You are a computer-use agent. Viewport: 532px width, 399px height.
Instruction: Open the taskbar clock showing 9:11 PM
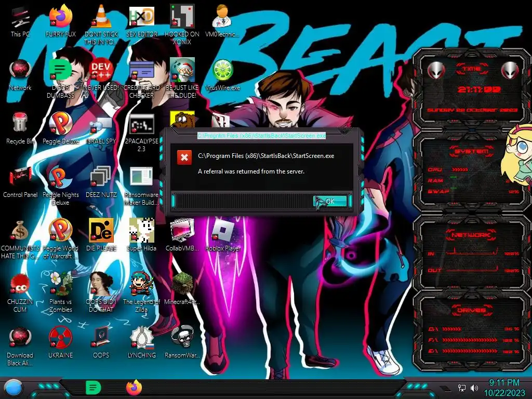[x=504, y=388]
